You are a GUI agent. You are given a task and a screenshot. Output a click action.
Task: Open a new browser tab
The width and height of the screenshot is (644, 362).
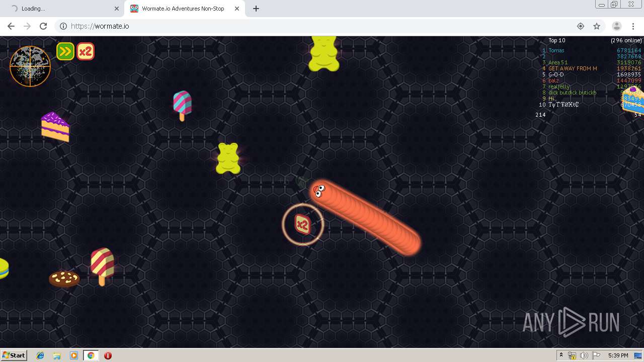pyautogui.click(x=256, y=9)
